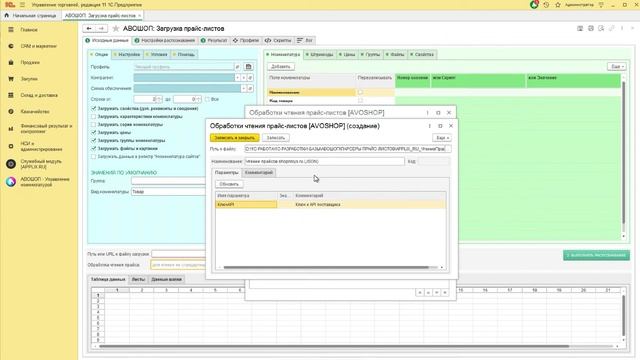Switch to the Исходные данные tab
The image size is (640, 360).
click(x=107, y=40)
